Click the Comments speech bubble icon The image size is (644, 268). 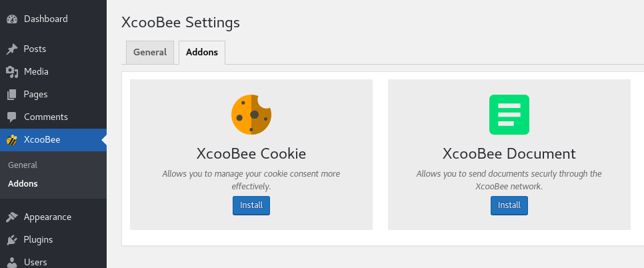[x=12, y=117]
